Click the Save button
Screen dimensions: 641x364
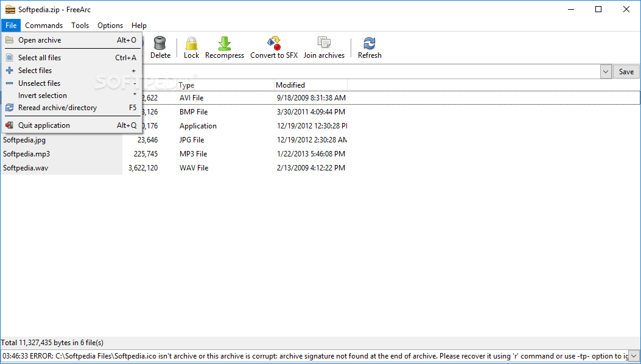(x=626, y=72)
